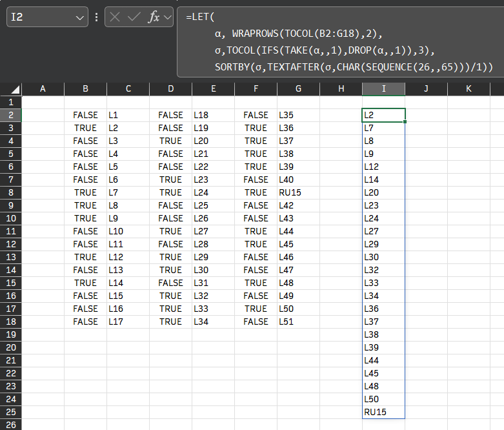
Task: Click the Name Box showing I2
Action: 47,17
